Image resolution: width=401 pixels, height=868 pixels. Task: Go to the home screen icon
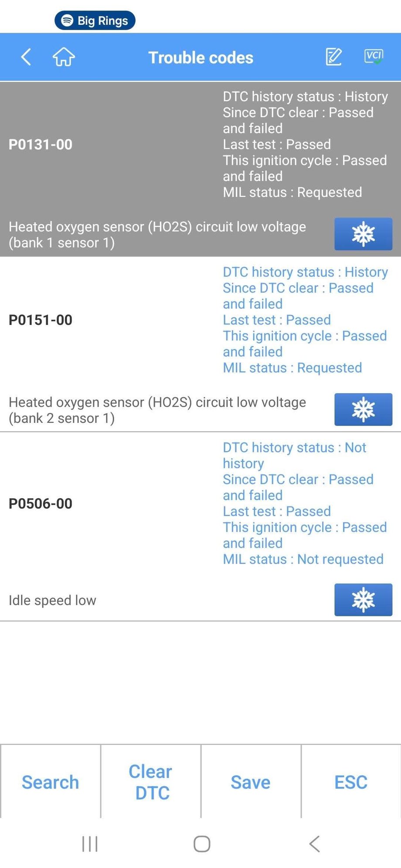64,57
